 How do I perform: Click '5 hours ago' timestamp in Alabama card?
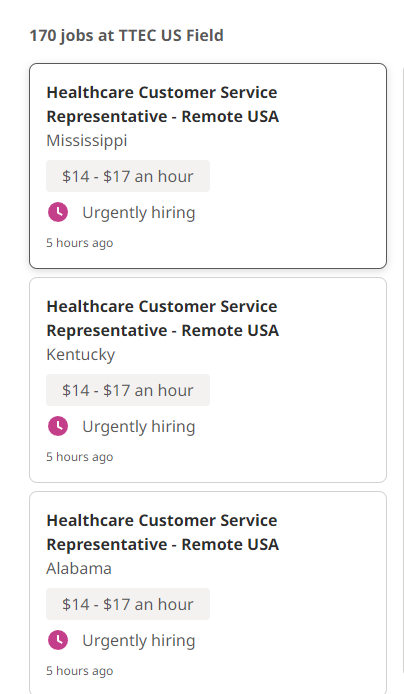(80, 671)
